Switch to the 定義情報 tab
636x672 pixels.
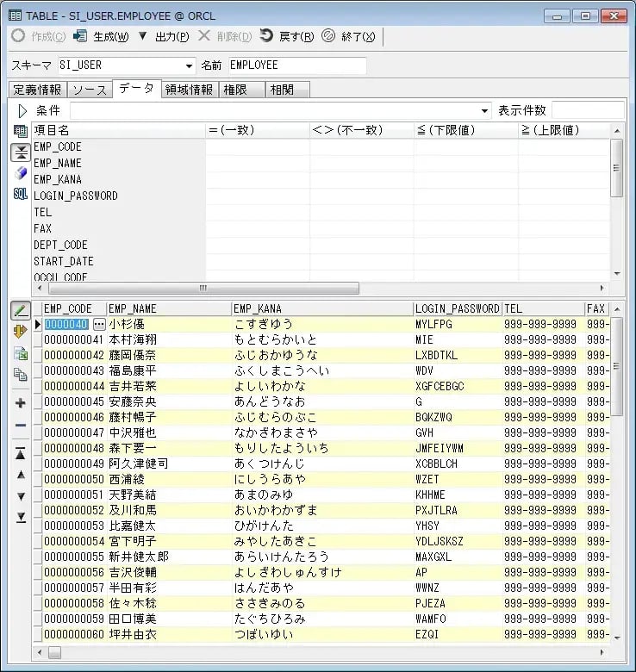tap(36, 90)
